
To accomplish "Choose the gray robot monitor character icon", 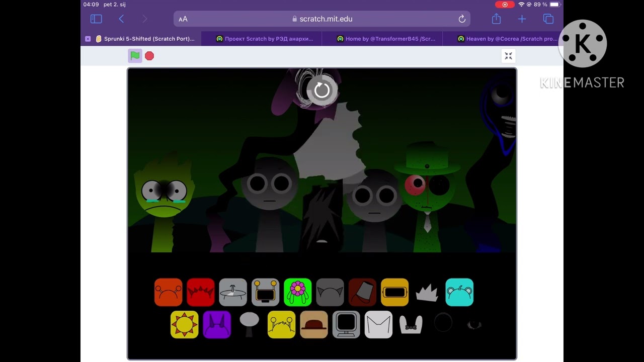I will coord(265,292).
